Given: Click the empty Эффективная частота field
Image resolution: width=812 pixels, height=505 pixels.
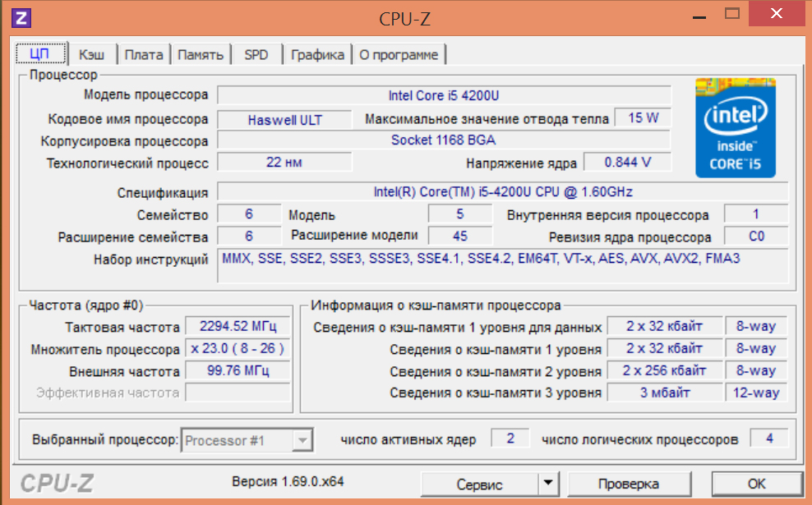Looking at the screenshot, I should click(x=238, y=393).
